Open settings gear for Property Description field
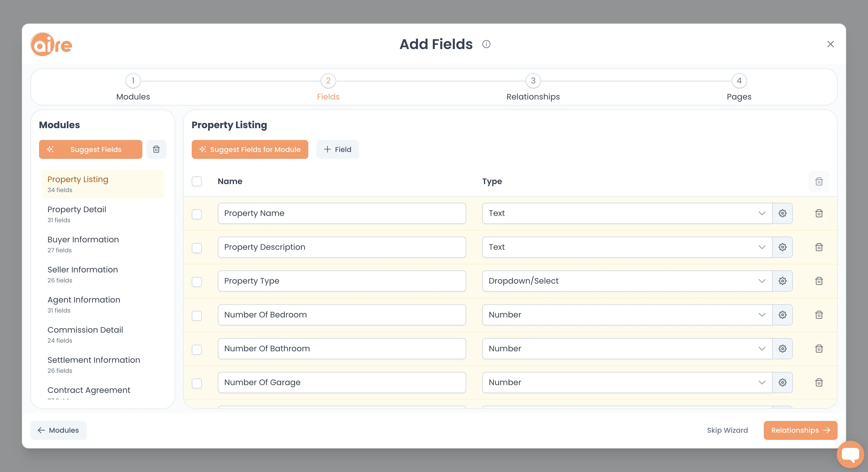 point(782,247)
